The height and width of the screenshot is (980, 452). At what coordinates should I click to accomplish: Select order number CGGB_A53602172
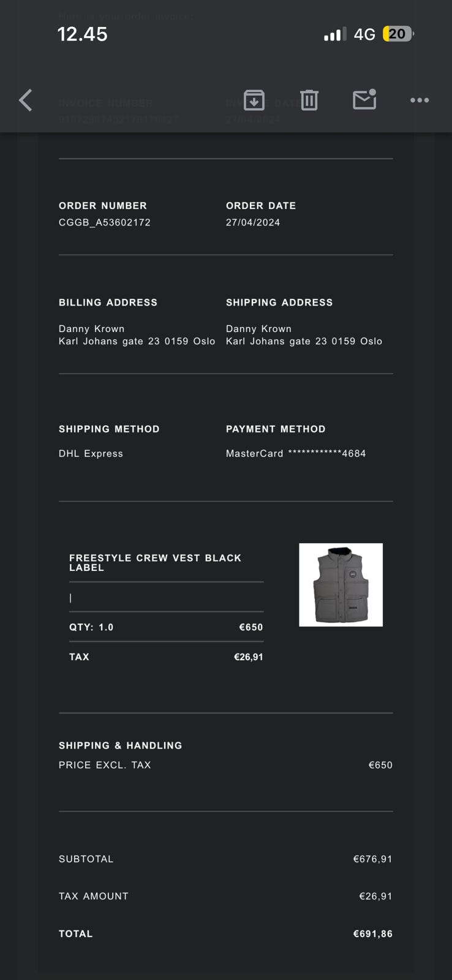tap(105, 222)
